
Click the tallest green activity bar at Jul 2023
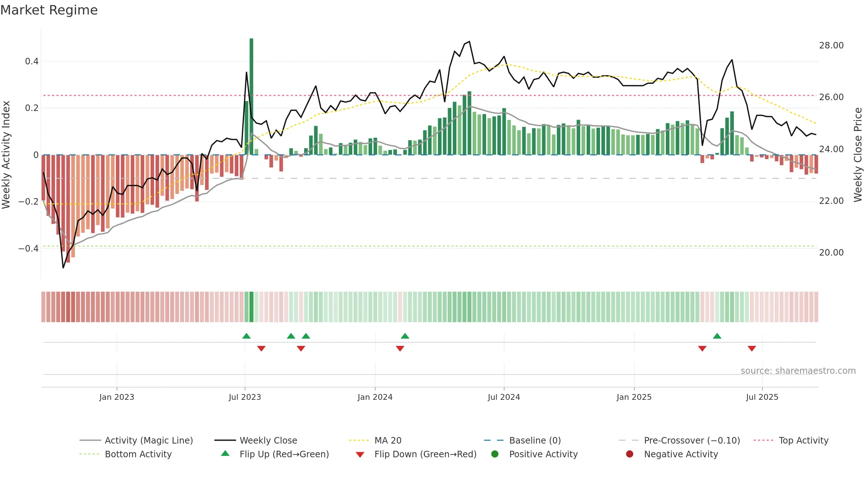click(251, 97)
